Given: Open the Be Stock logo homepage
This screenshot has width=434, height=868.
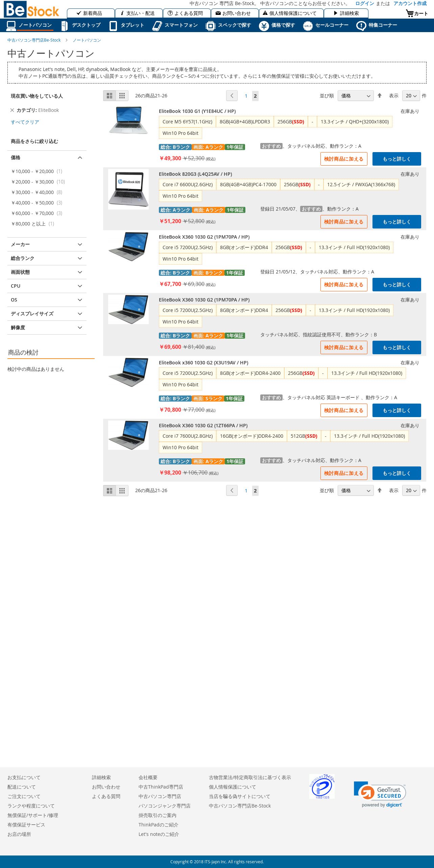Looking at the screenshot, I should (x=31, y=9).
